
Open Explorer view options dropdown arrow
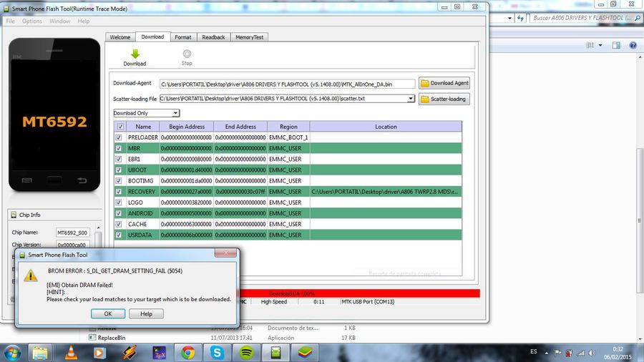point(600,45)
